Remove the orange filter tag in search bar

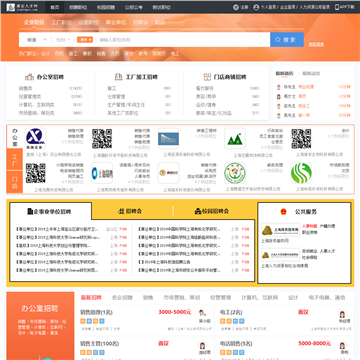(x=85, y=40)
